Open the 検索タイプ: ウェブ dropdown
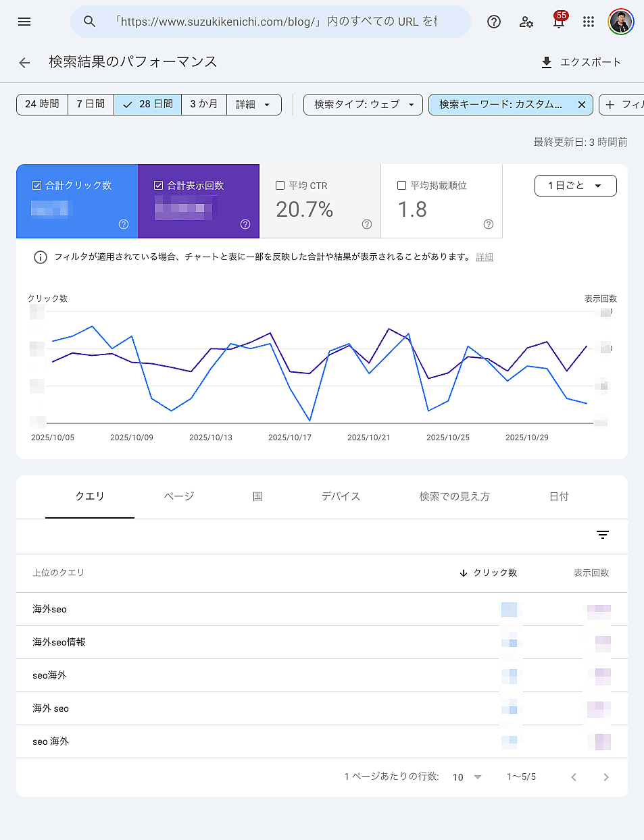 tap(363, 105)
